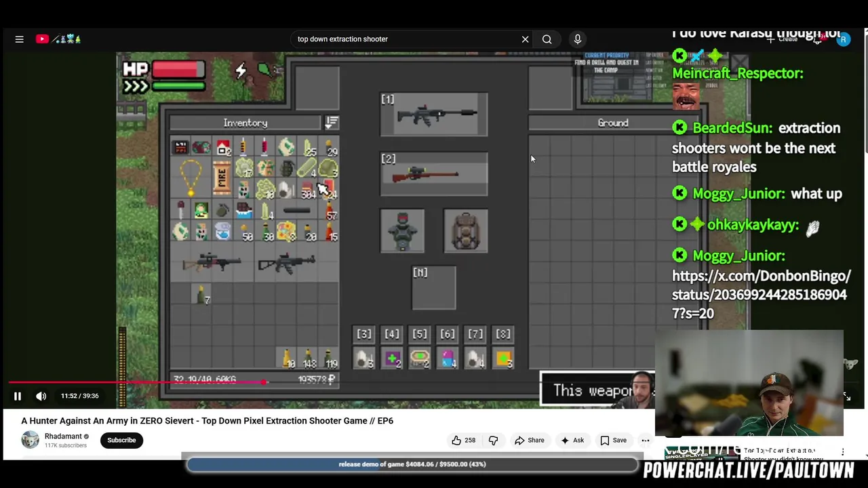Edit the search field containing 'top down extraction shooter'
Image resolution: width=868 pixels, height=488 pixels.
[x=406, y=39]
